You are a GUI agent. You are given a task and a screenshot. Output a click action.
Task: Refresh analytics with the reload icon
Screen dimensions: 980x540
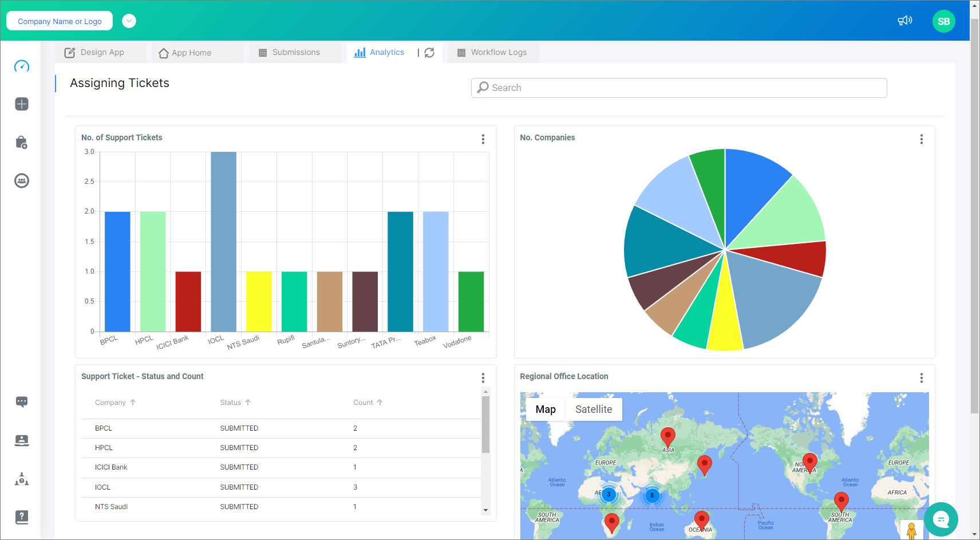coord(429,53)
